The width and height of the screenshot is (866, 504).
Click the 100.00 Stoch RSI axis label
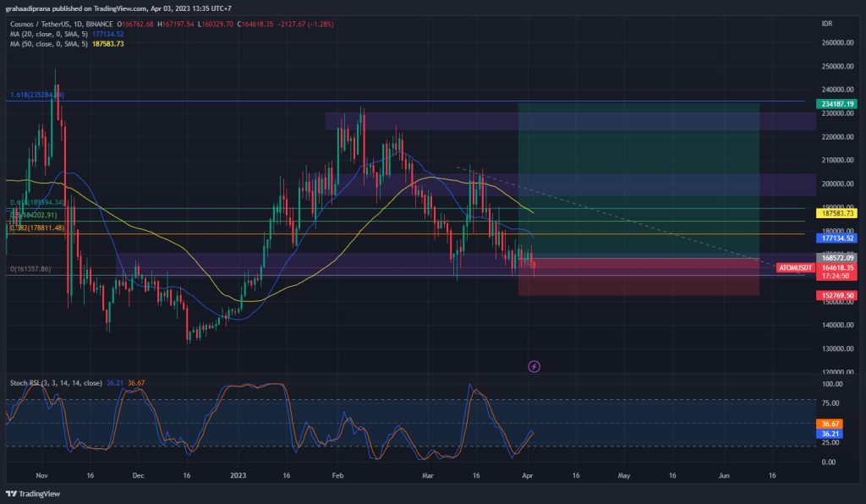tap(832, 384)
